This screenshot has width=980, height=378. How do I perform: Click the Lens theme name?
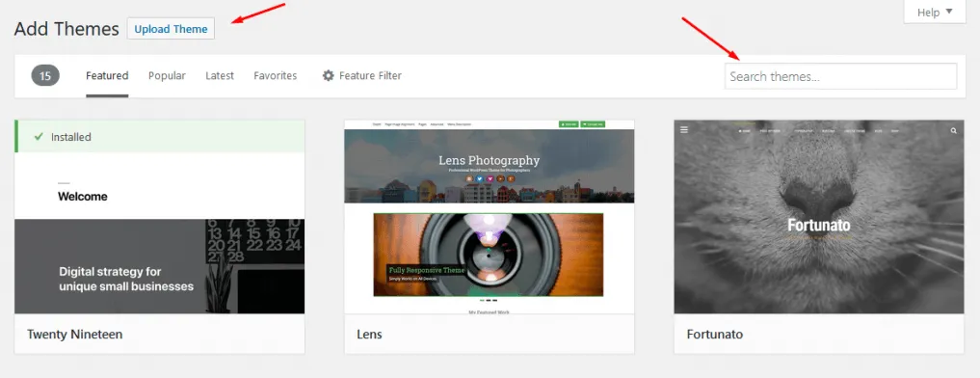(369, 335)
